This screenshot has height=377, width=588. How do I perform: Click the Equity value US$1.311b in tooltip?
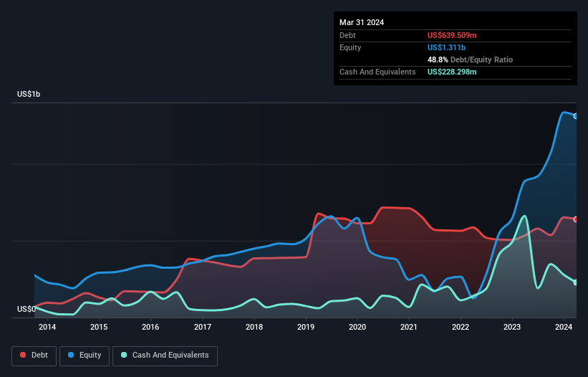tap(446, 47)
